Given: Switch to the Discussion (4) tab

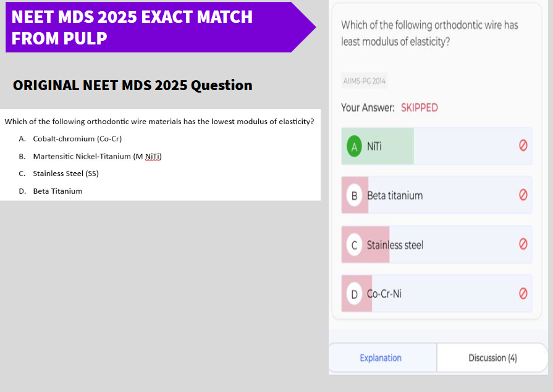Looking at the screenshot, I should (x=492, y=358).
